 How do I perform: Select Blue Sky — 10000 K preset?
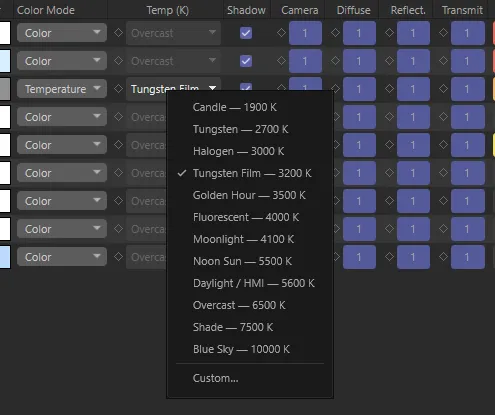(x=250, y=349)
